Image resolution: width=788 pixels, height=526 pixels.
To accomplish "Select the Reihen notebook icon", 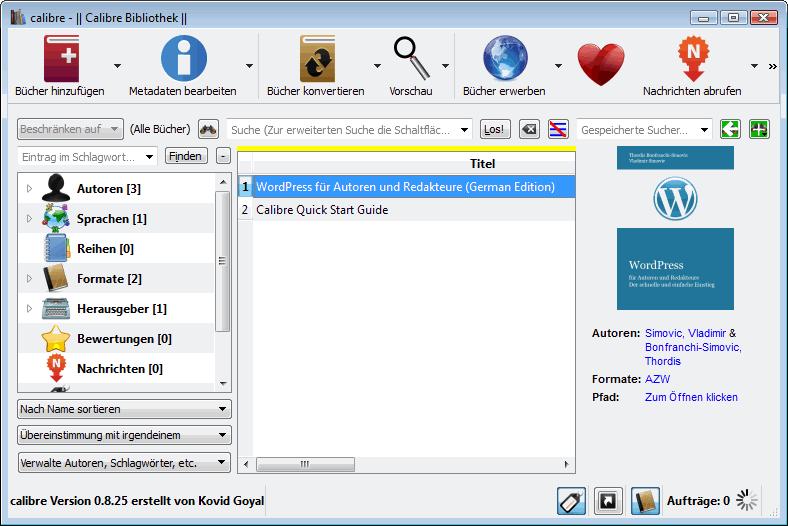I will pyautogui.click(x=56, y=248).
